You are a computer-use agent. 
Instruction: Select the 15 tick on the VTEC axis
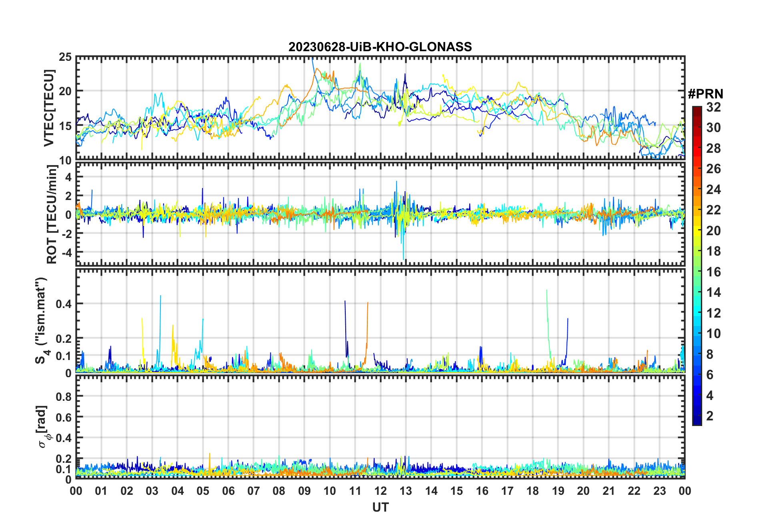pyautogui.click(x=65, y=126)
